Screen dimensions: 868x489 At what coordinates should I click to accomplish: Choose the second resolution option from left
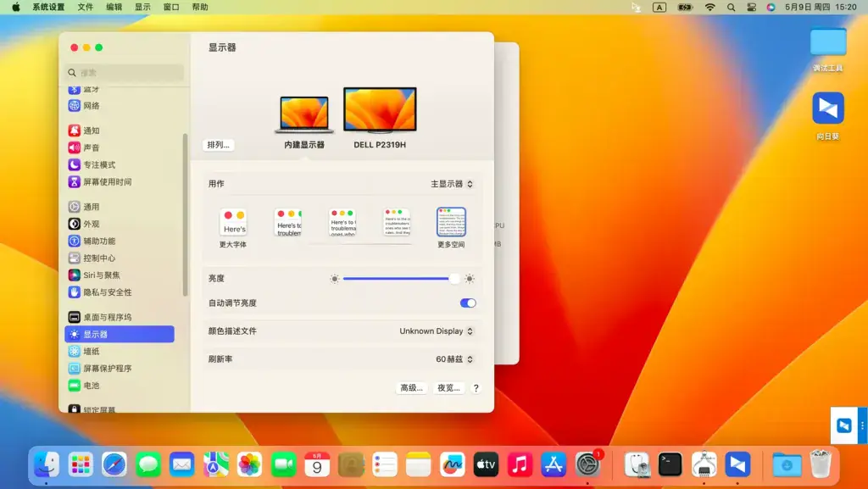pos(288,222)
